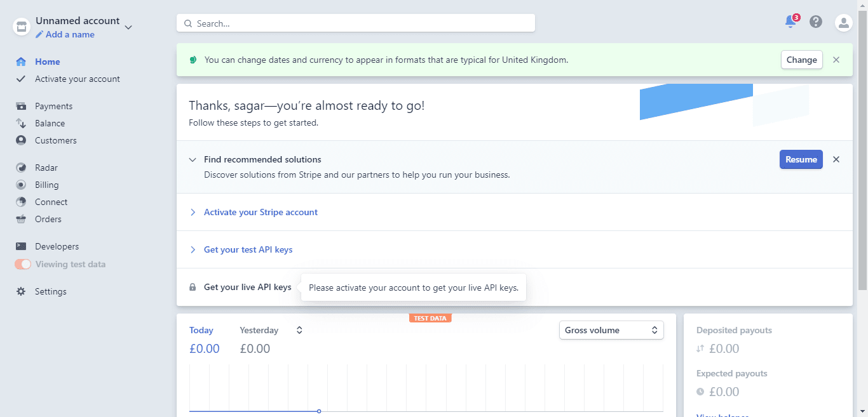The width and height of the screenshot is (868, 417).
Task: Click the store account logo icon
Action: pos(22,27)
